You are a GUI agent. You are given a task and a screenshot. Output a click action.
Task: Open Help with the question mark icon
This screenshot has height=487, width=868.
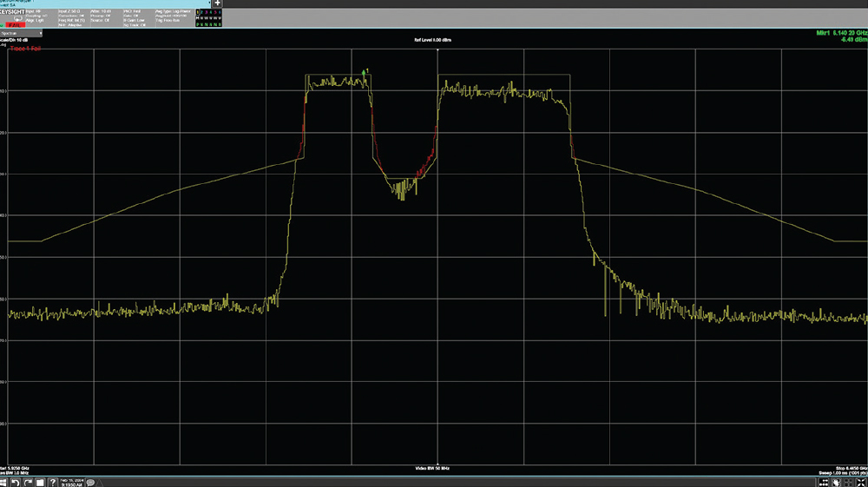[51, 482]
